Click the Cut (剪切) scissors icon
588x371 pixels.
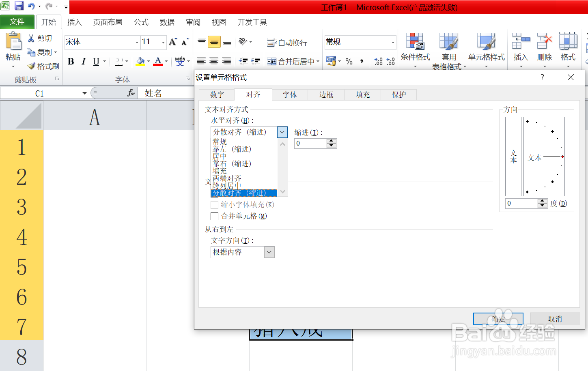click(x=31, y=38)
